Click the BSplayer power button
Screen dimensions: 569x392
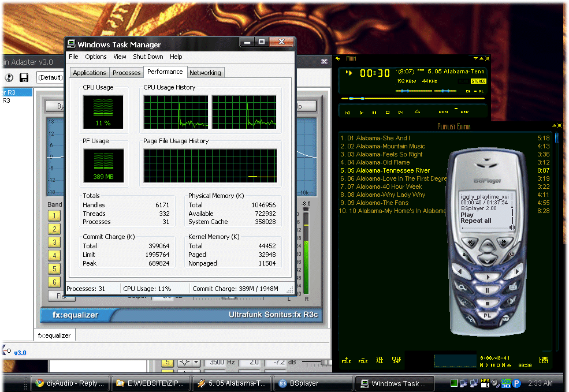[512, 254]
